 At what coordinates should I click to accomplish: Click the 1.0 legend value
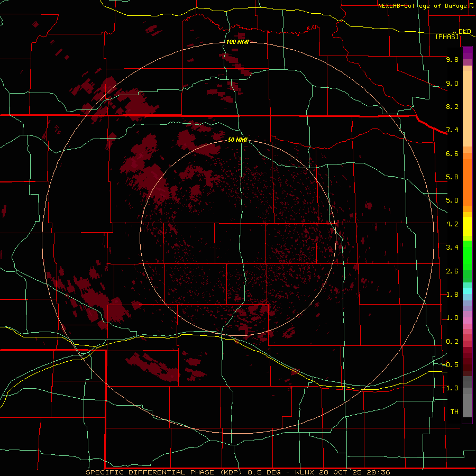click(452, 318)
